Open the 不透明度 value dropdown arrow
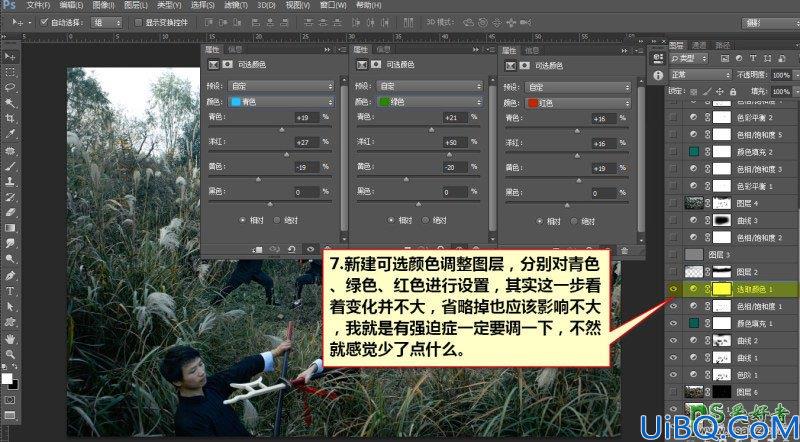 click(795, 75)
